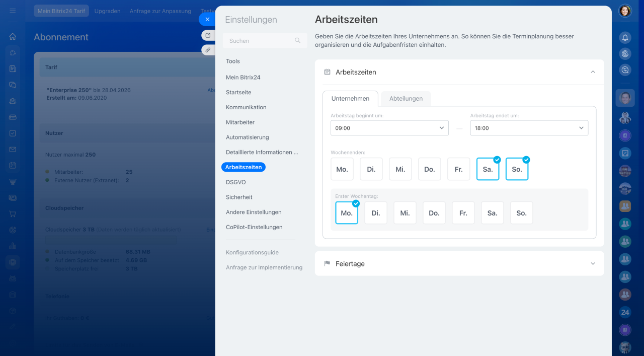
Task: Open Arbeitstag endet um dropdown
Action: (529, 128)
